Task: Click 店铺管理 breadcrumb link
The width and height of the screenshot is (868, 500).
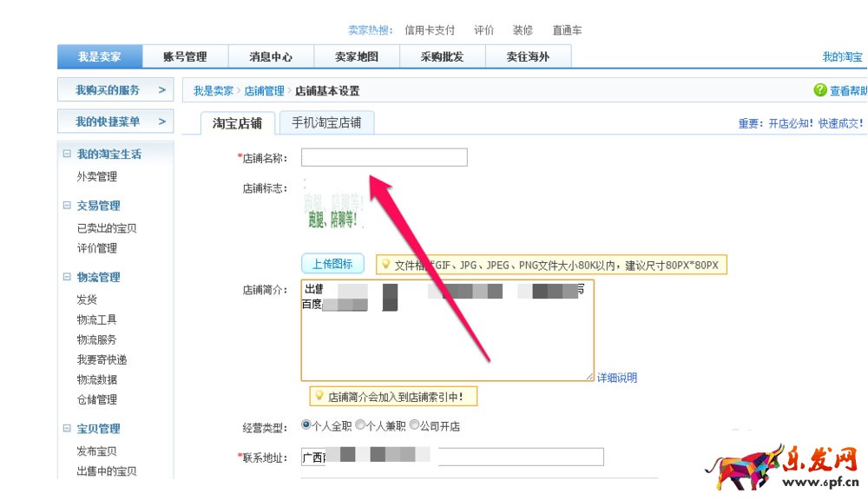Action: [264, 91]
